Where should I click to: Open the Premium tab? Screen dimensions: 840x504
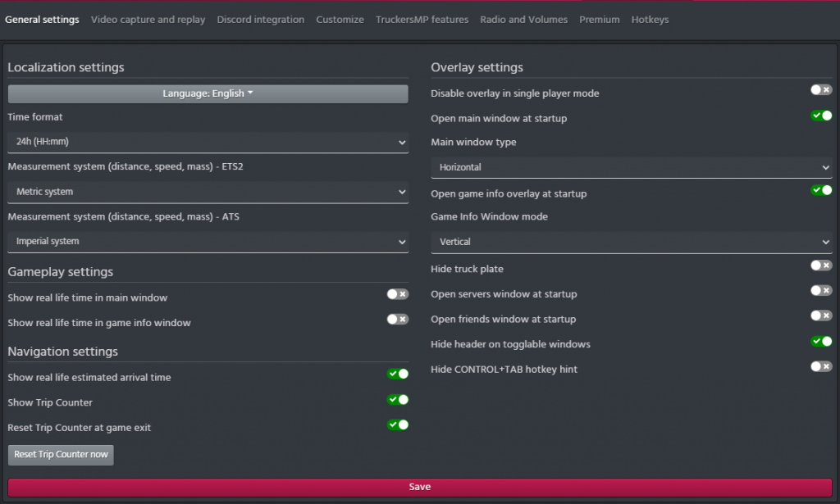pos(599,20)
